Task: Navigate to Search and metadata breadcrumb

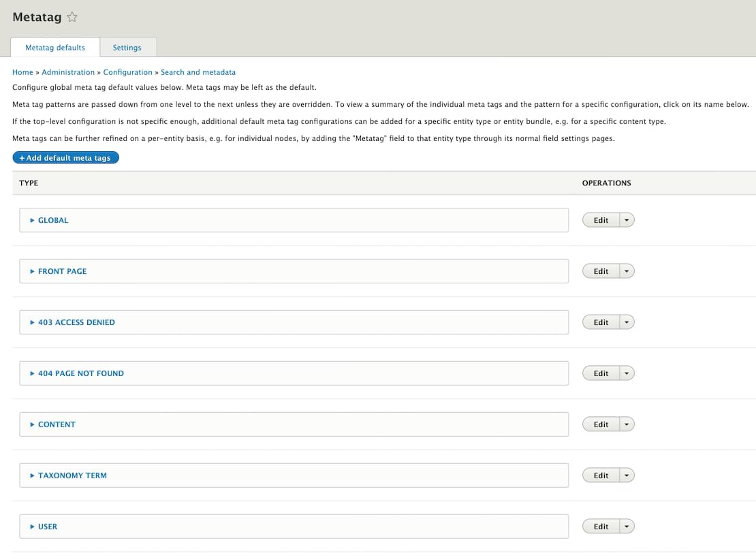Action: 198,72
